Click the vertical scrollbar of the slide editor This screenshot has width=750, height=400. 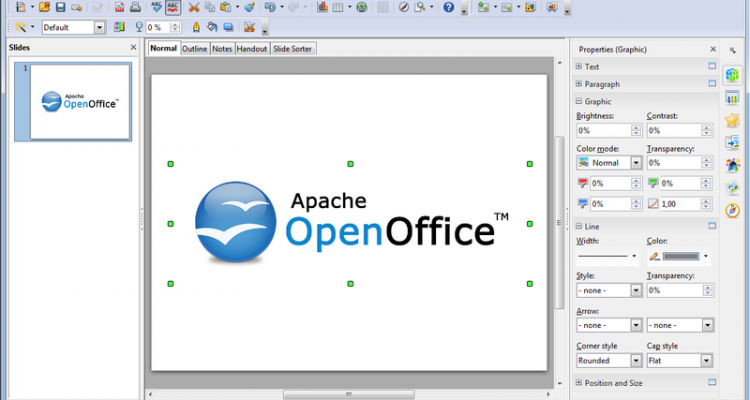559,223
